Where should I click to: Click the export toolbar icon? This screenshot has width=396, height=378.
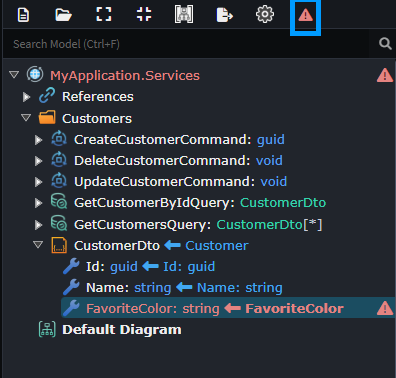click(225, 15)
